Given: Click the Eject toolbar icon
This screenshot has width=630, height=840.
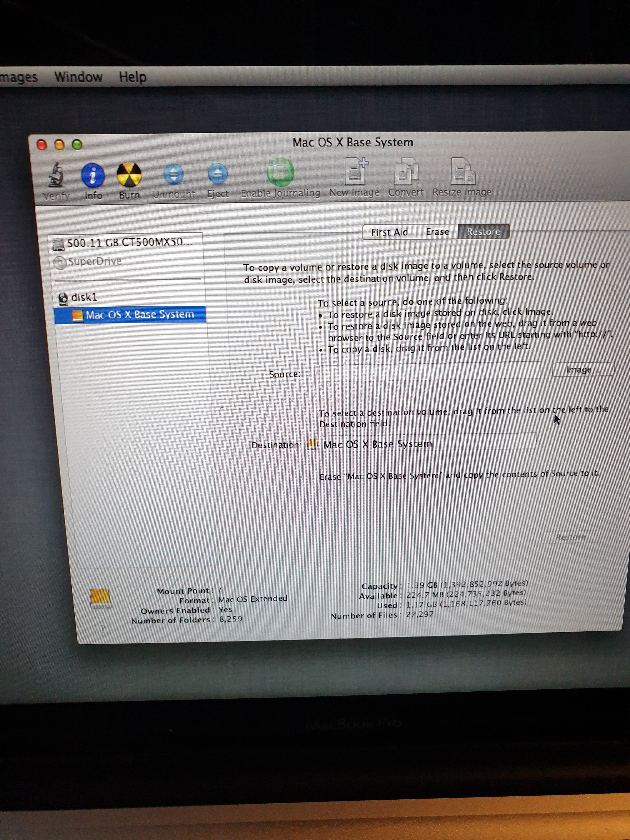Looking at the screenshot, I should [x=218, y=174].
